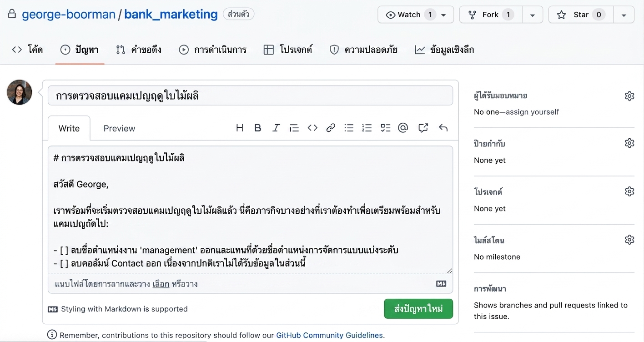Insert a task list from the toolbar
Image resolution: width=644 pixels, height=342 pixels.
click(386, 128)
